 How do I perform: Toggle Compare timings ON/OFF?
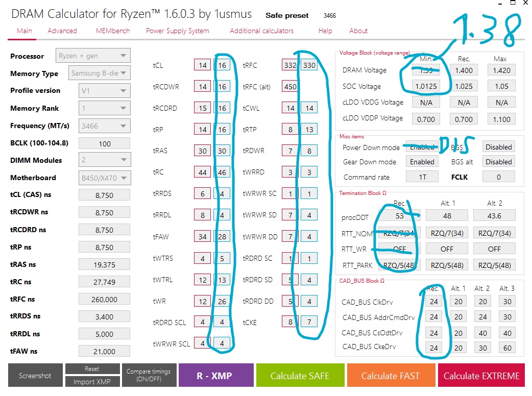pos(149,375)
